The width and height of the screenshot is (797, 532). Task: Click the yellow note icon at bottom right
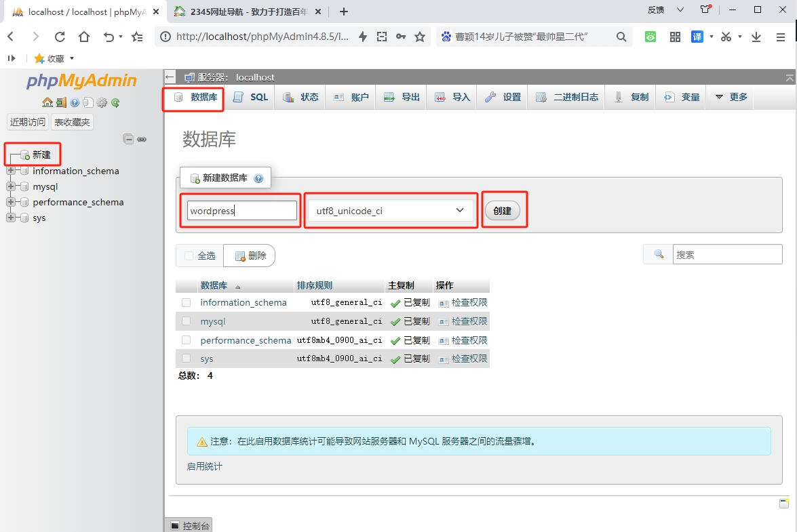784,503
